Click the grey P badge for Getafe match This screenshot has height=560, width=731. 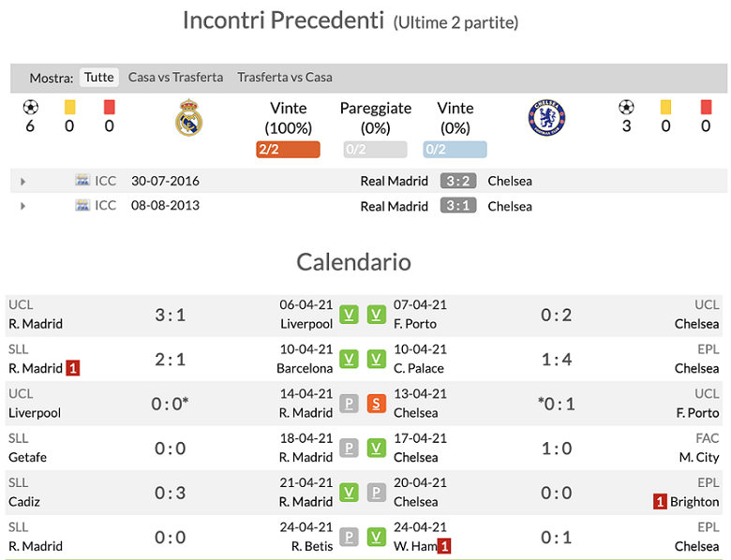[349, 449]
